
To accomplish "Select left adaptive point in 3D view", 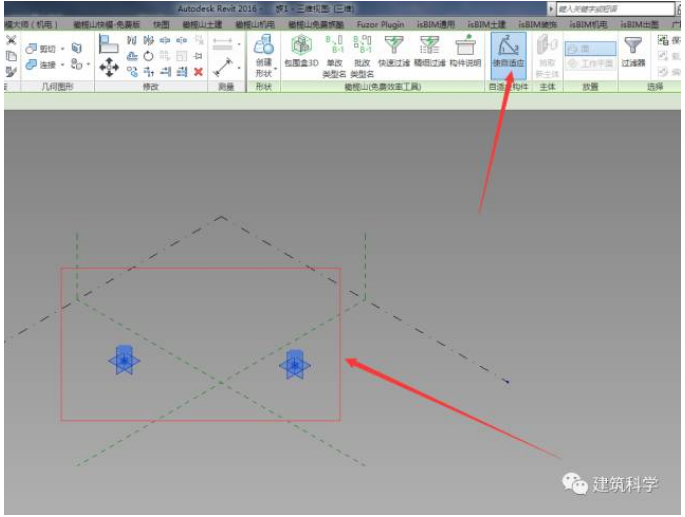I will [x=124, y=361].
